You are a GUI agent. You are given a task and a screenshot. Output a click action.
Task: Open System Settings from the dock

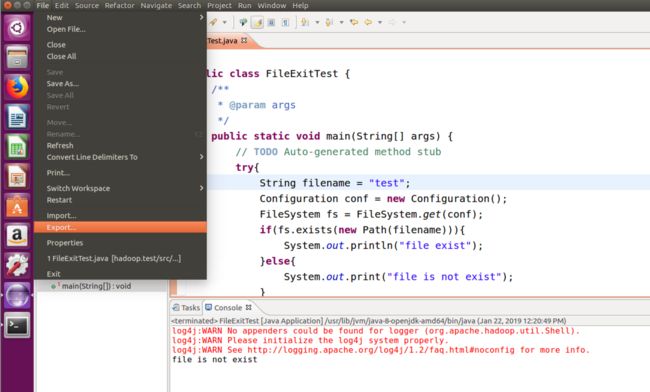click(x=17, y=266)
